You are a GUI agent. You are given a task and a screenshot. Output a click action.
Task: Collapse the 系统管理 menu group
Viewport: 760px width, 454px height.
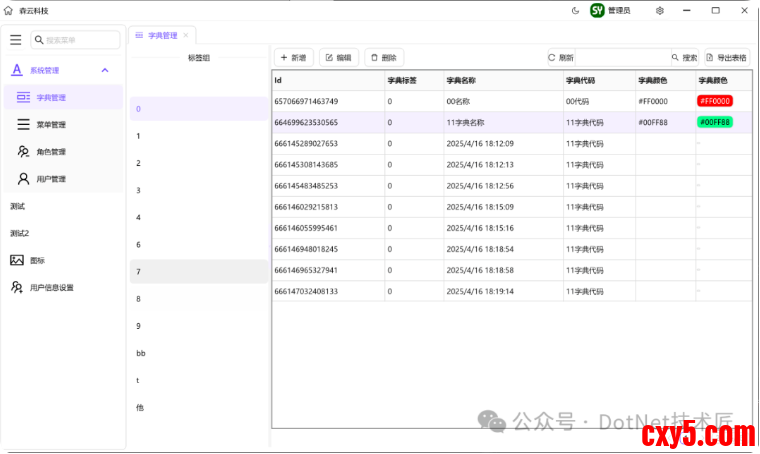(105, 70)
